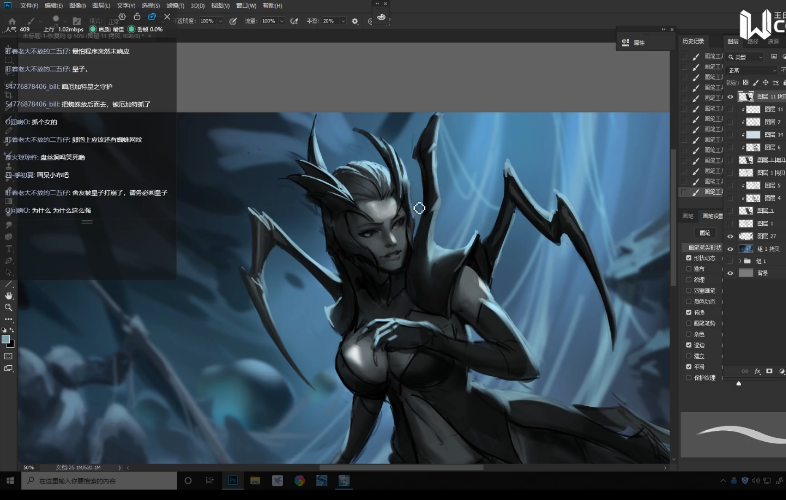The image size is (786, 500).
Task: Check the 保护纹理 (Protect Texture) checkbox
Action: coord(689,378)
